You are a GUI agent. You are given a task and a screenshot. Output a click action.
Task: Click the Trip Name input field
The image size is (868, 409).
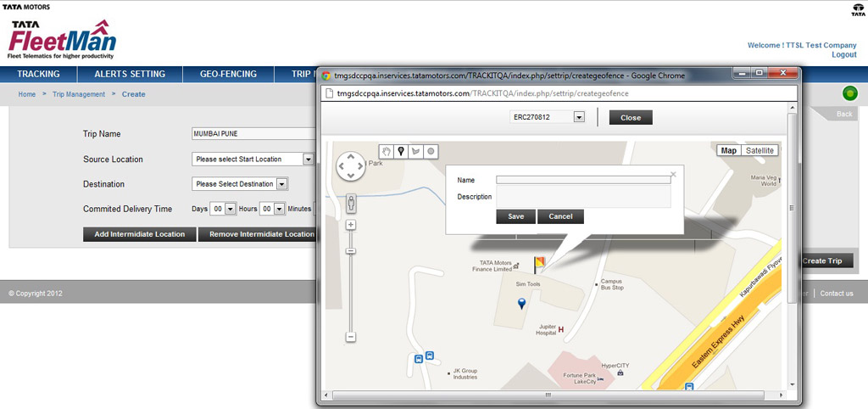253,133
